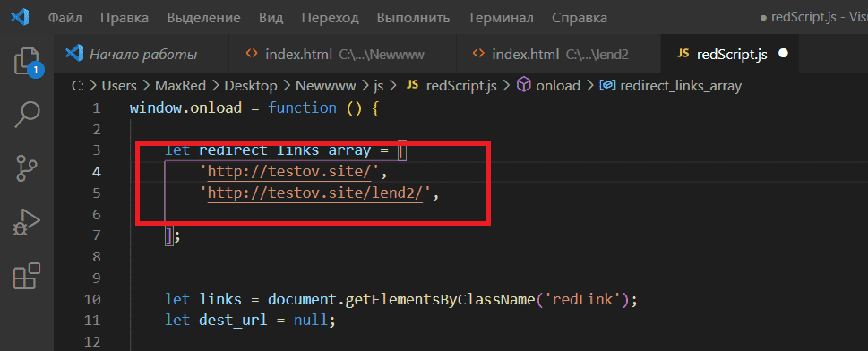Click the VS Code logo icon
This screenshot has height=351, width=868.
pyautogui.click(x=20, y=18)
